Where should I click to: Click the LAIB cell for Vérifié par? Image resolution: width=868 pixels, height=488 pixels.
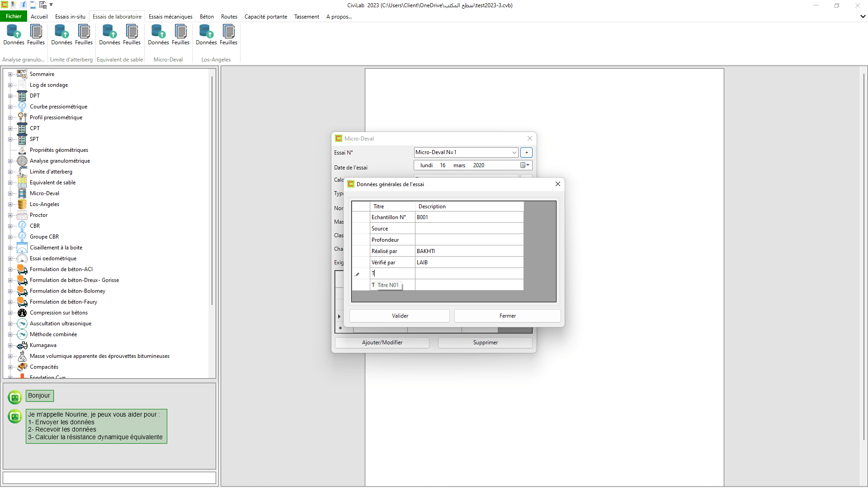click(x=469, y=263)
